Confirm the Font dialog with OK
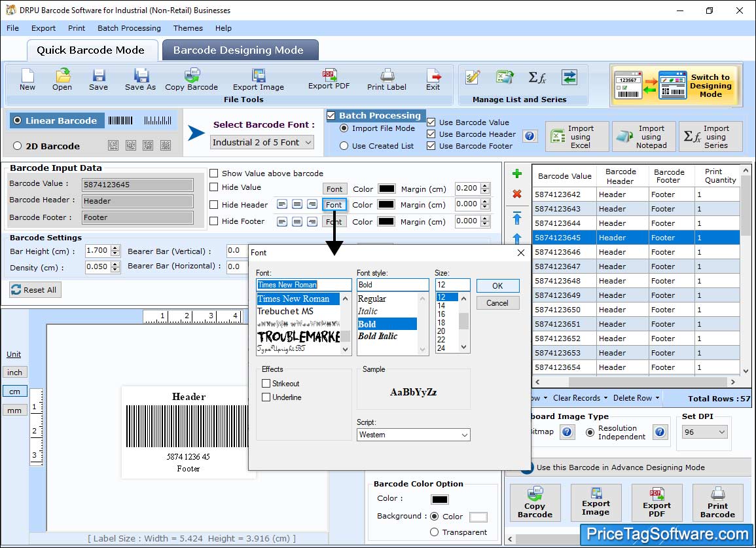Image resolution: width=756 pixels, height=548 pixels. (497, 285)
